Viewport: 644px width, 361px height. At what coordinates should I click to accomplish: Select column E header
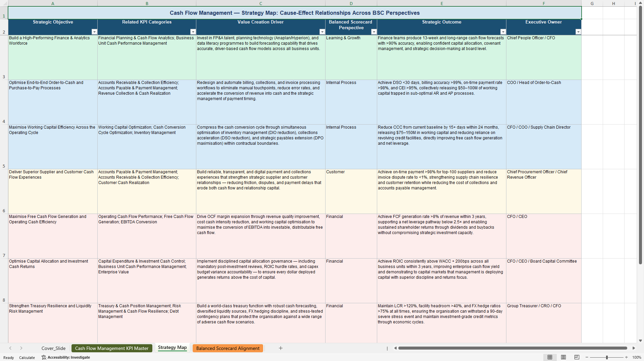pyautogui.click(x=442, y=3)
